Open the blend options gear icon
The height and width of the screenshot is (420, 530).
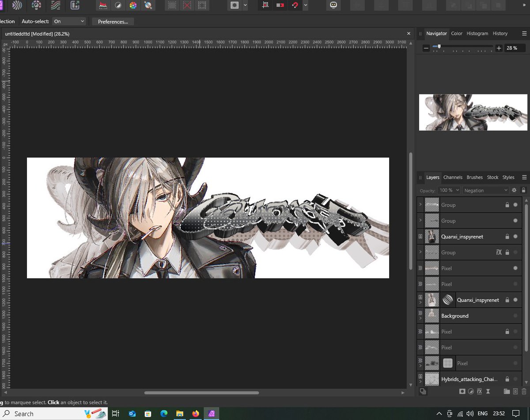[514, 190]
